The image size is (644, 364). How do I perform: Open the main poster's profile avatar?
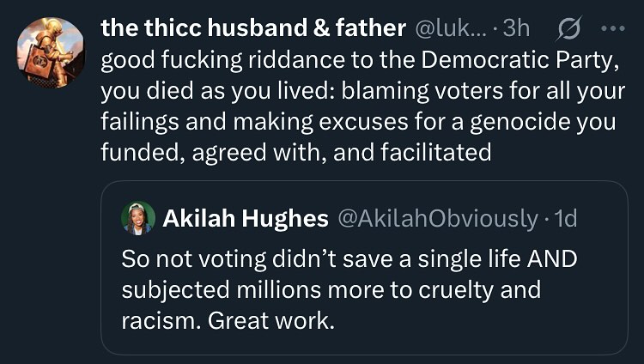coord(51,53)
